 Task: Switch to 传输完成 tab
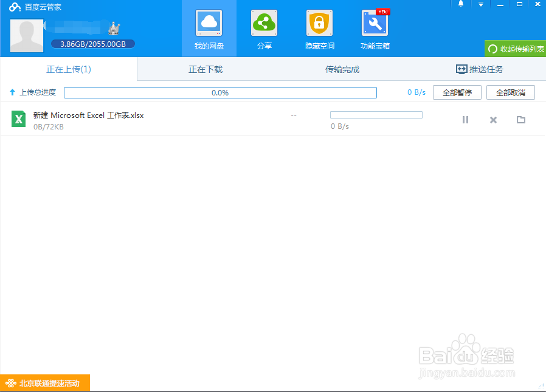342,69
